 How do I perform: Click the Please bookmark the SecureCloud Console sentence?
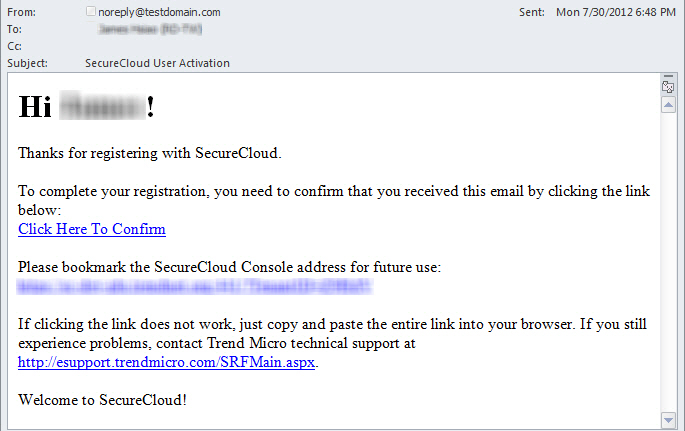tap(229, 267)
